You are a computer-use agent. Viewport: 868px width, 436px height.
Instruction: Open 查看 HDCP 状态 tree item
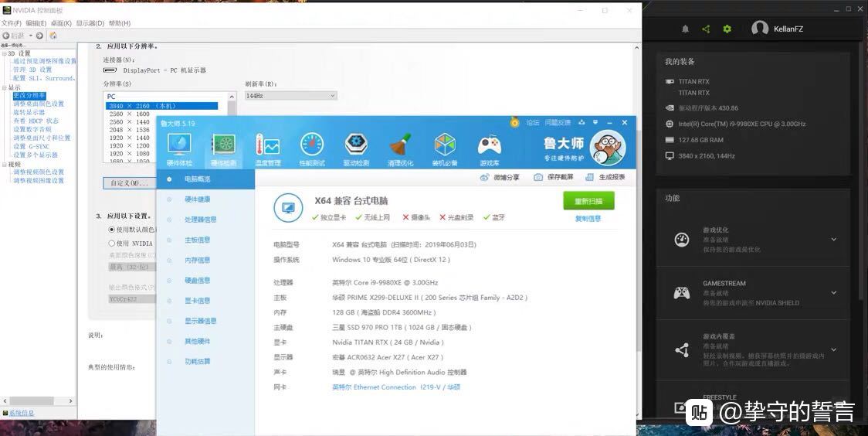36,121
